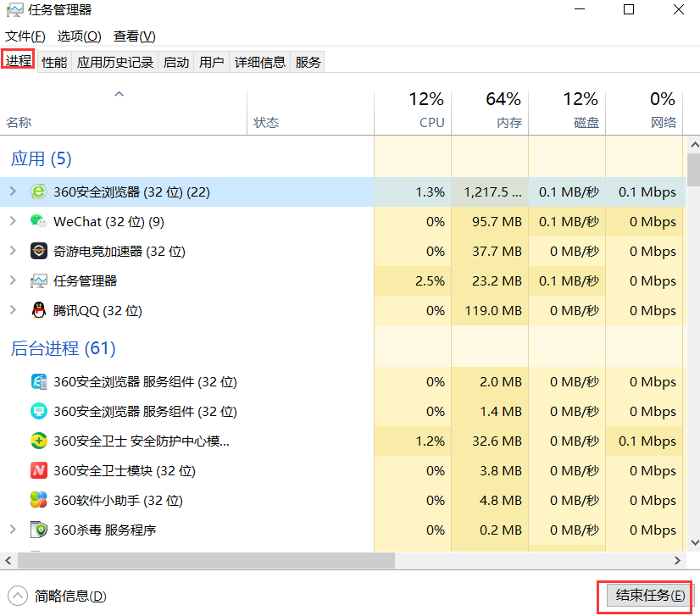Expand the WeChat process group
The image size is (700, 616).
pyautogui.click(x=13, y=221)
